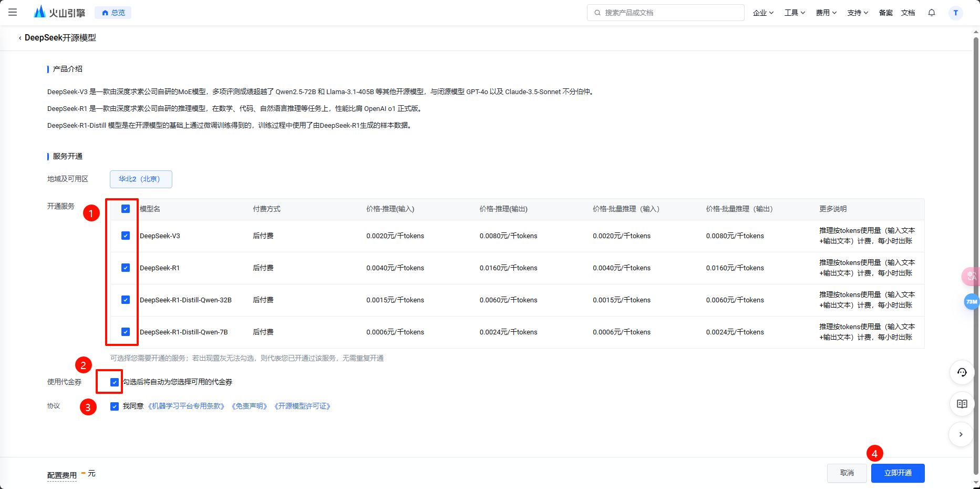The height and width of the screenshot is (489, 980).
Task: Toggle the 我同意 agreement checkbox
Action: pos(115,406)
